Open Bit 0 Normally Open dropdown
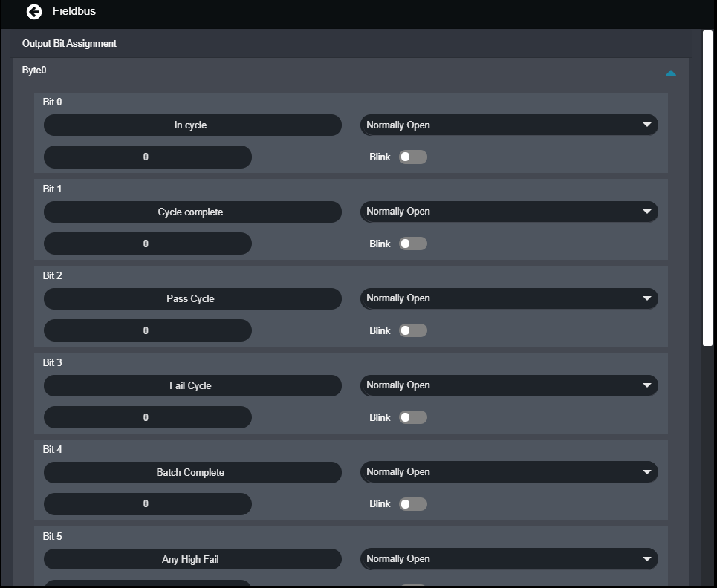Viewport: 717px width, 588px height. [x=509, y=125]
